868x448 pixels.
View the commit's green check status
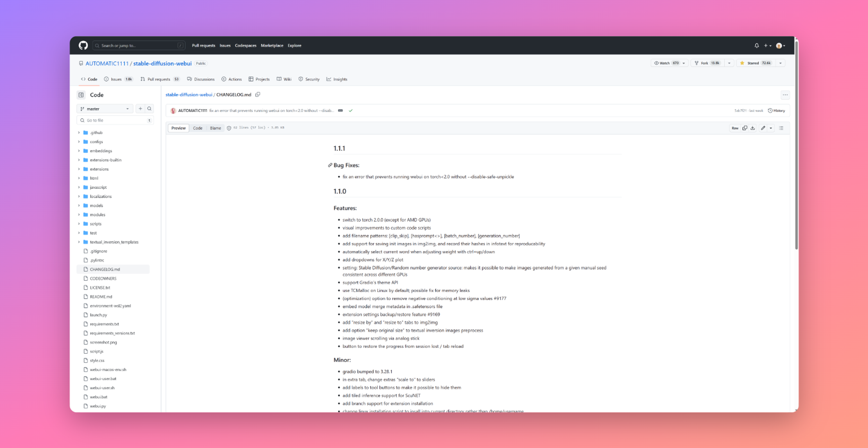tap(351, 111)
